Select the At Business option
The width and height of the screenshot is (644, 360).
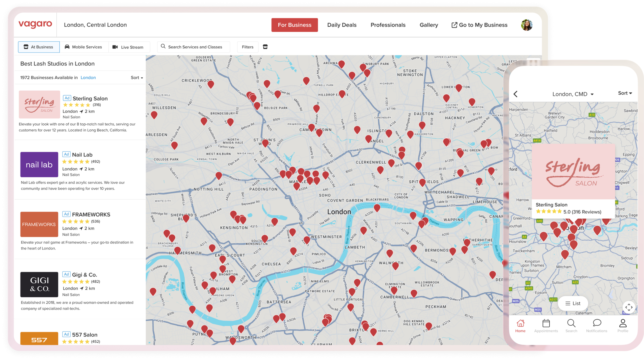click(39, 47)
